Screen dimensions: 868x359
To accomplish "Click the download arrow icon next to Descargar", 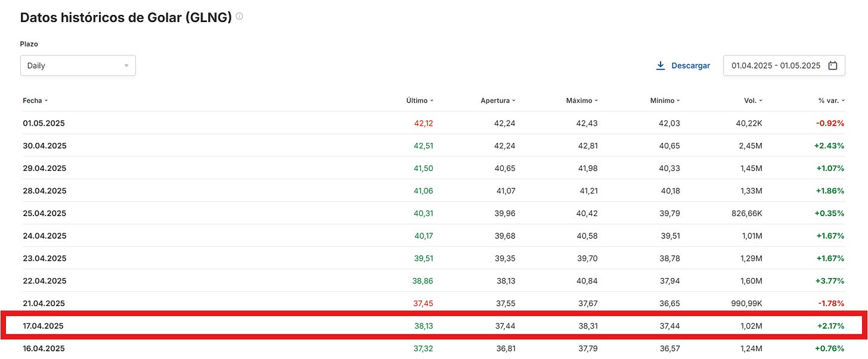I will pos(661,65).
